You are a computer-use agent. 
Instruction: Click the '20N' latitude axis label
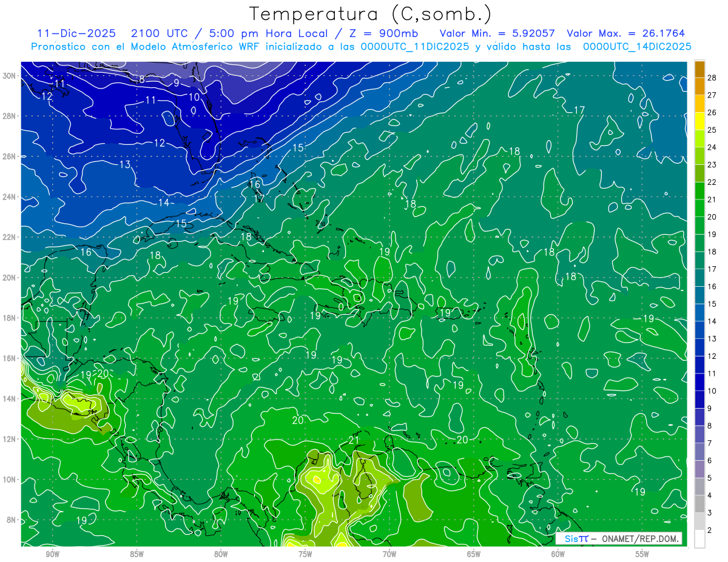pyautogui.click(x=10, y=277)
